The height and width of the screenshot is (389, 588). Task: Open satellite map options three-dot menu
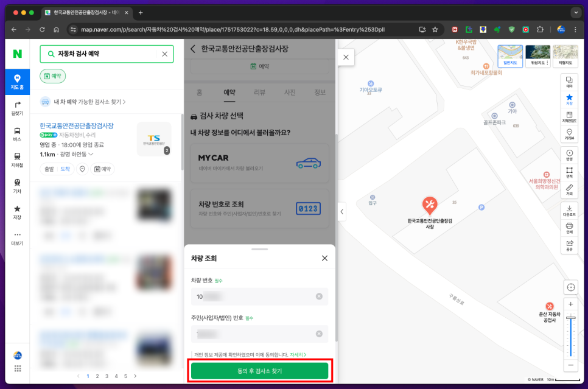(x=547, y=63)
